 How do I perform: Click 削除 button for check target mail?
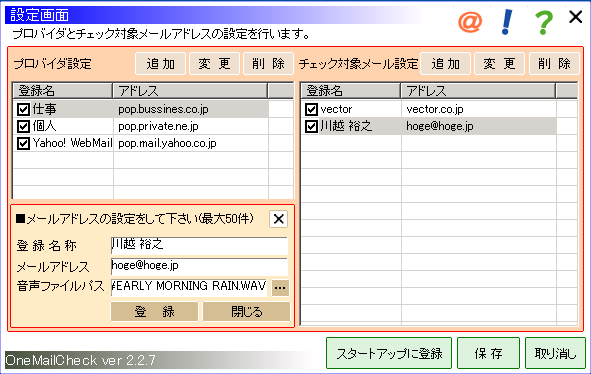(x=554, y=63)
